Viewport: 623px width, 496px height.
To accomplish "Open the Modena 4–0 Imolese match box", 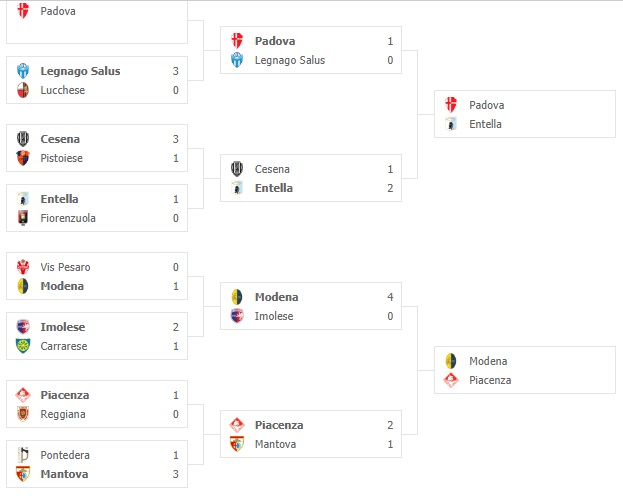I will coord(310,306).
